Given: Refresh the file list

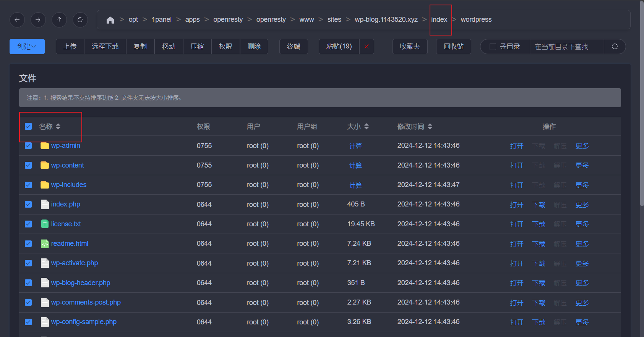Looking at the screenshot, I should tap(80, 20).
